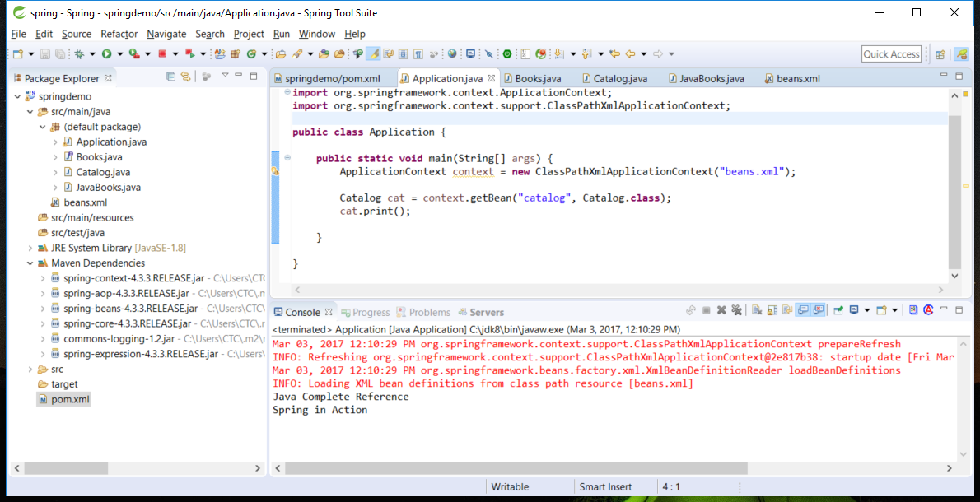Click the Next Annotation toolbar icon
Image resolution: width=980 pixels, height=502 pixels.
coord(558,54)
